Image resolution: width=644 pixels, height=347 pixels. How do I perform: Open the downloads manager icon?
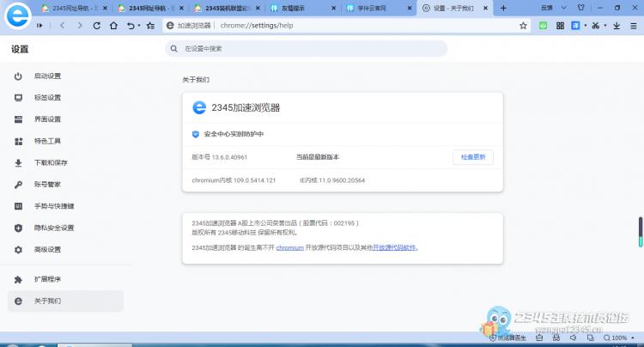coord(617,26)
